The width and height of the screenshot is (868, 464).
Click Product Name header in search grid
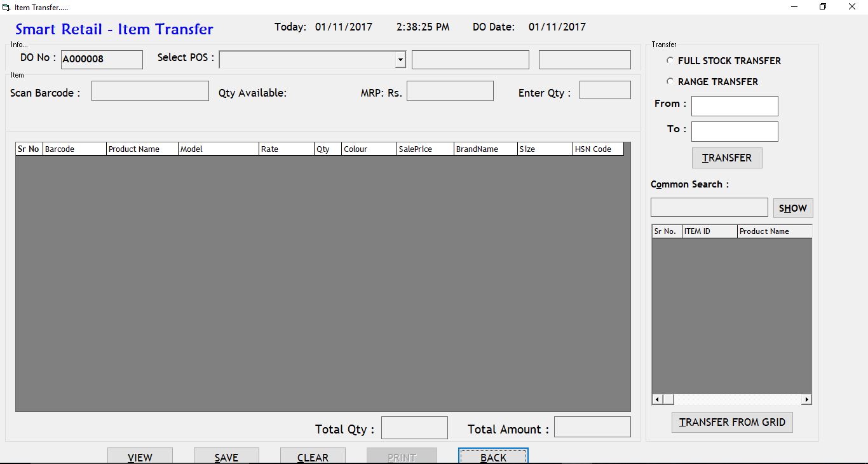775,231
